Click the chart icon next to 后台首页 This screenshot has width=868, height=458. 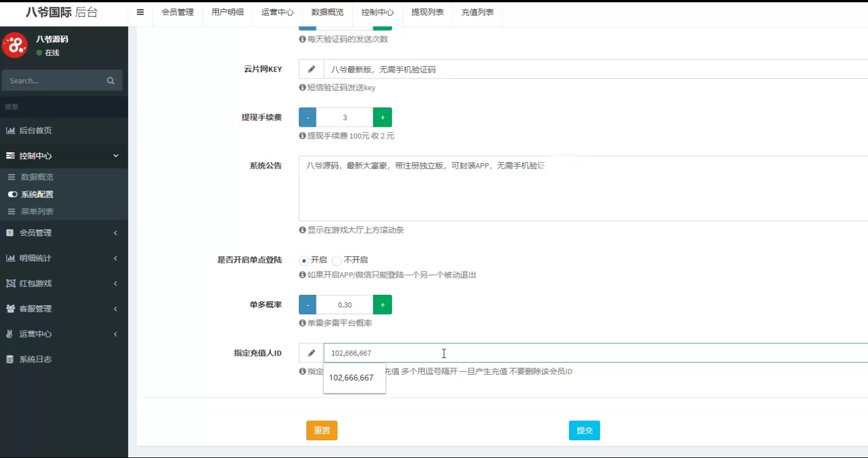point(12,130)
